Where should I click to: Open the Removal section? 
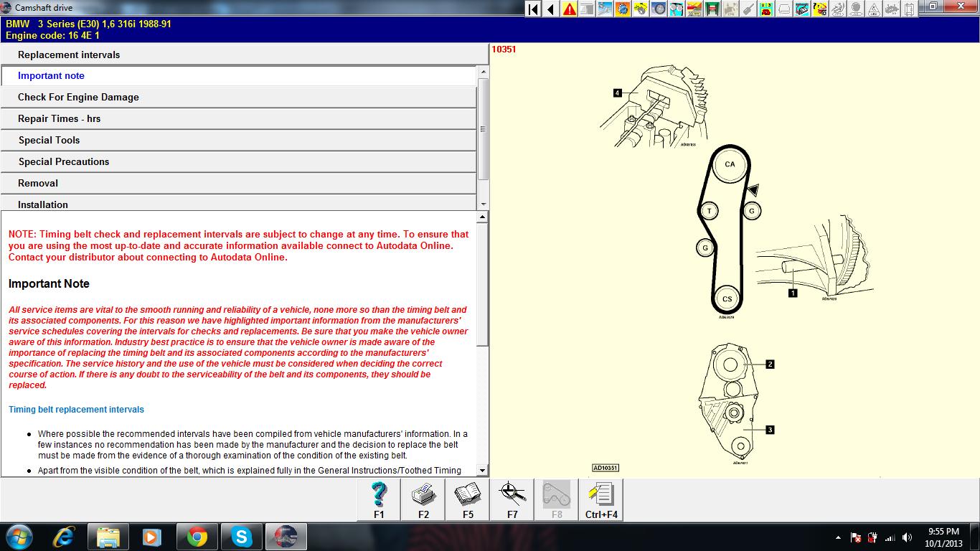238,184
